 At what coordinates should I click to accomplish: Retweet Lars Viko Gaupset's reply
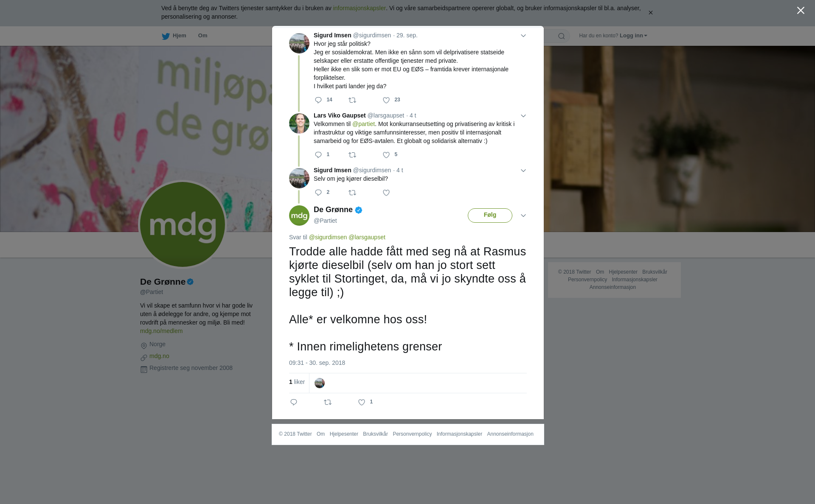click(x=352, y=155)
